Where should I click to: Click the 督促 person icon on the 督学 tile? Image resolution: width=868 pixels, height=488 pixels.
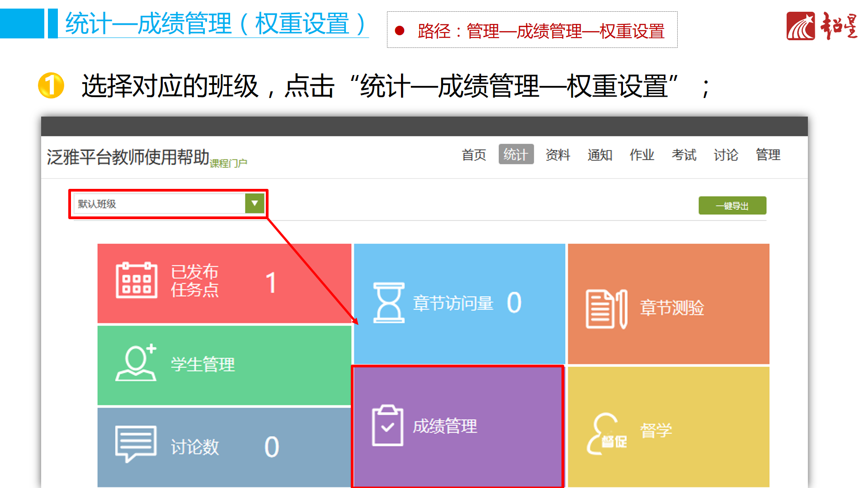click(607, 434)
